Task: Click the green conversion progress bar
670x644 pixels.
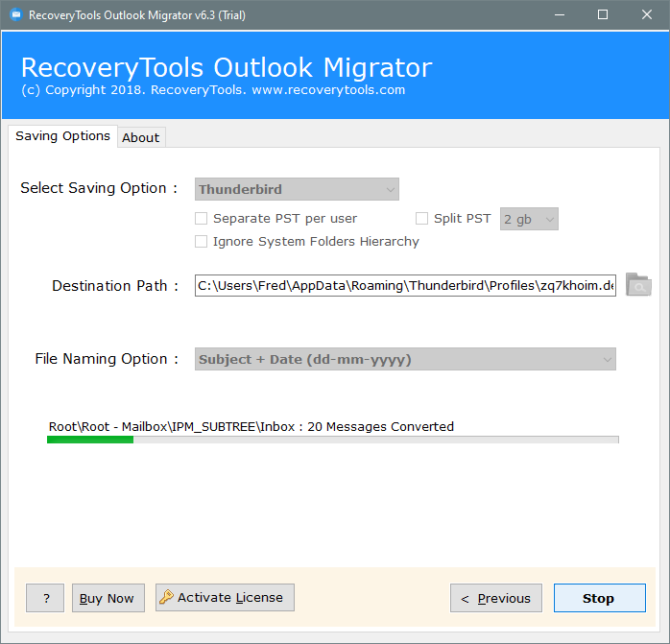Action: [x=333, y=440]
